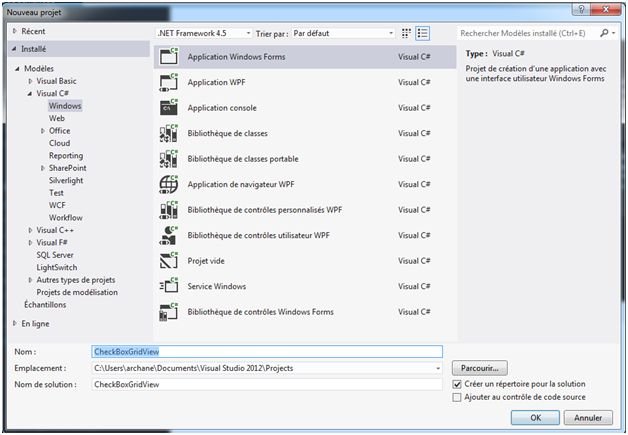Image resolution: width=628 pixels, height=435 pixels.
Task: Expand the Office node arrow
Action: click(x=43, y=131)
